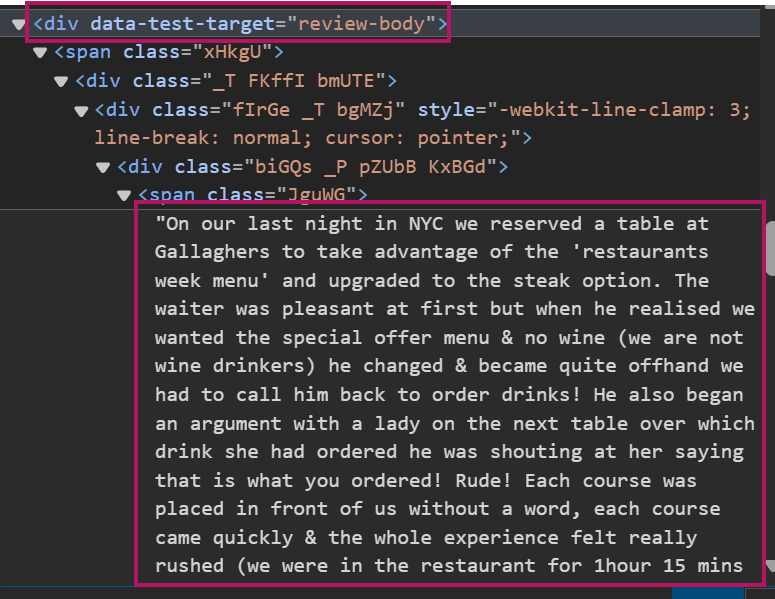The image size is (775, 599).
Task: Click the style attribute name
Action: tap(443, 110)
